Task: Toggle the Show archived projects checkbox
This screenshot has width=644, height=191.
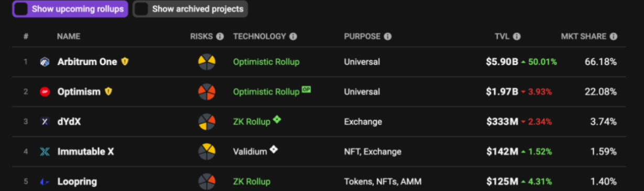Action: coord(142,9)
